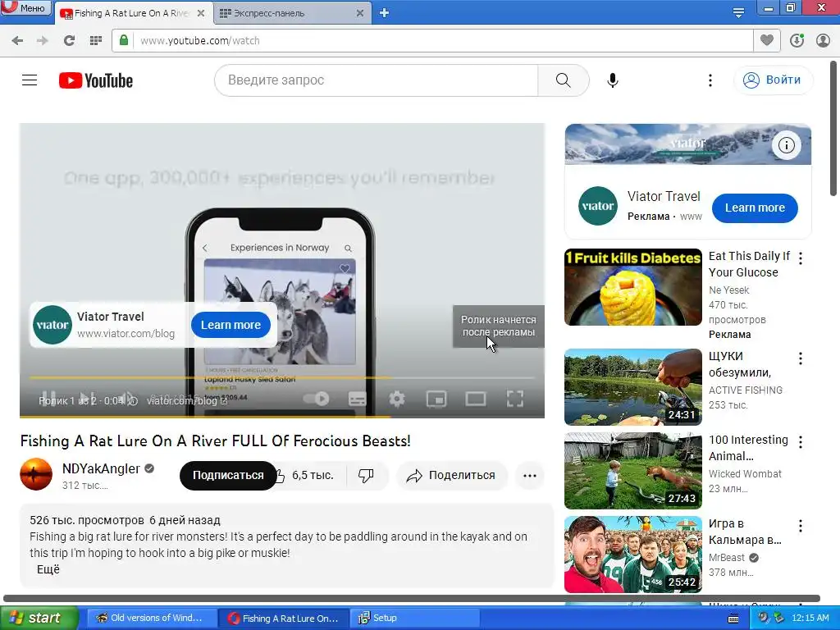Open the player settings gear
Screen dimensions: 840x630
point(397,399)
